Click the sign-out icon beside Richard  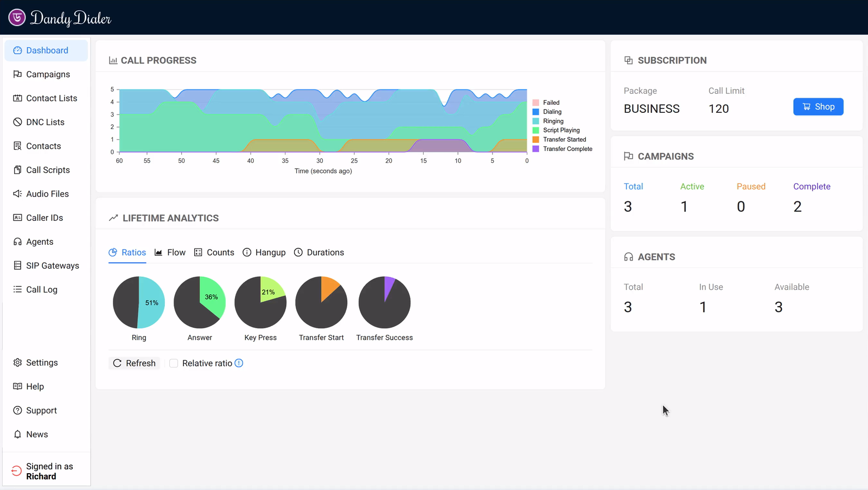click(17, 471)
